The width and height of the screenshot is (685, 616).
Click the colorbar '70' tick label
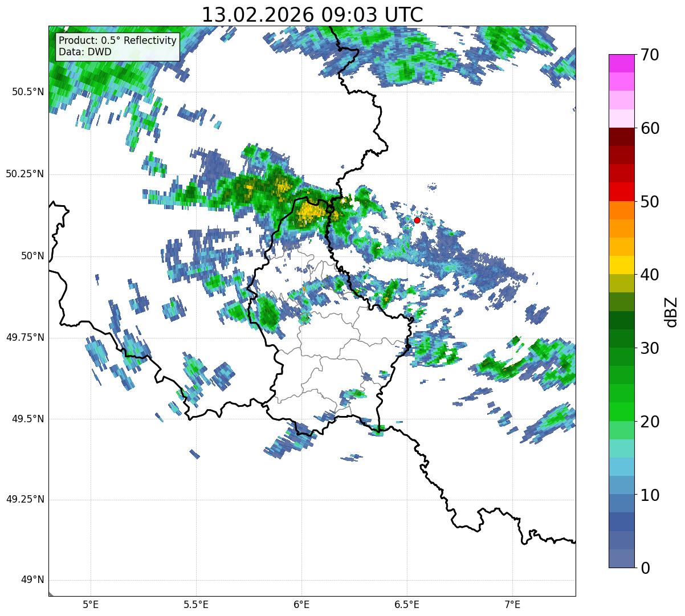(x=650, y=55)
